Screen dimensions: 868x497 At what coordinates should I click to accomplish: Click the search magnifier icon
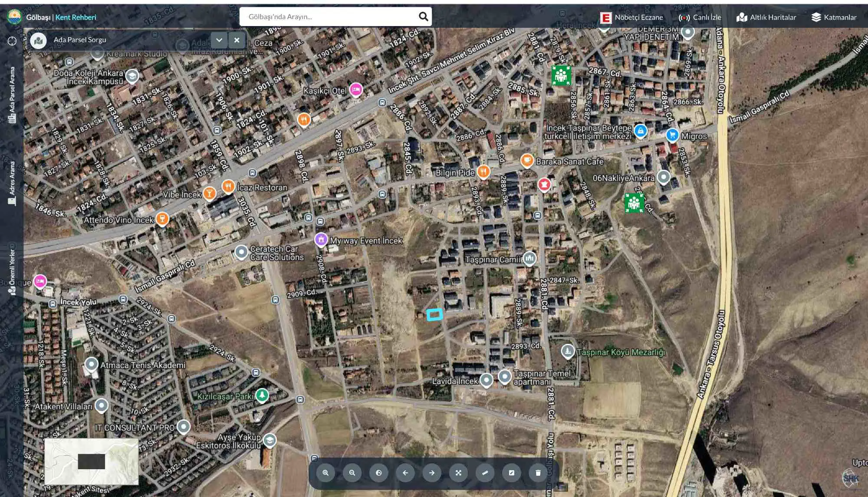423,16
